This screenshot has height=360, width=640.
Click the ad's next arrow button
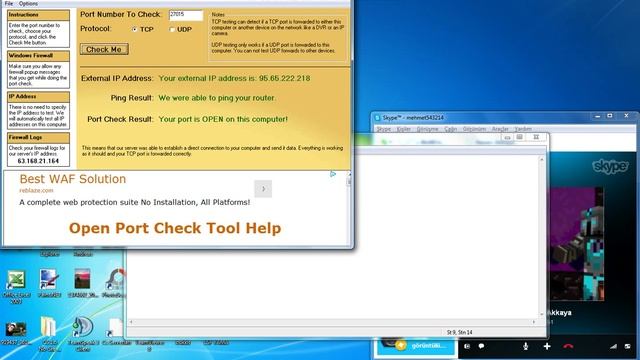click(x=263, y=189)
